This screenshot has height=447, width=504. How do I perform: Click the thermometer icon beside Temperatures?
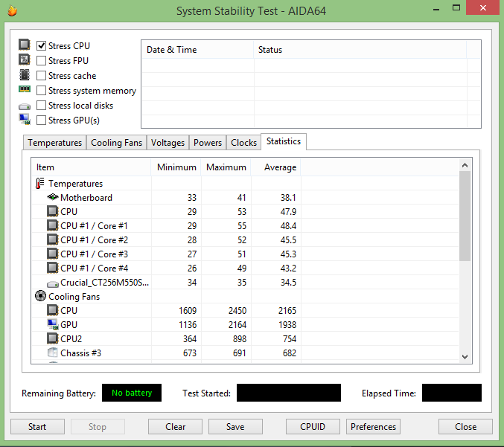pyautogui.click(x=40, y=184)
